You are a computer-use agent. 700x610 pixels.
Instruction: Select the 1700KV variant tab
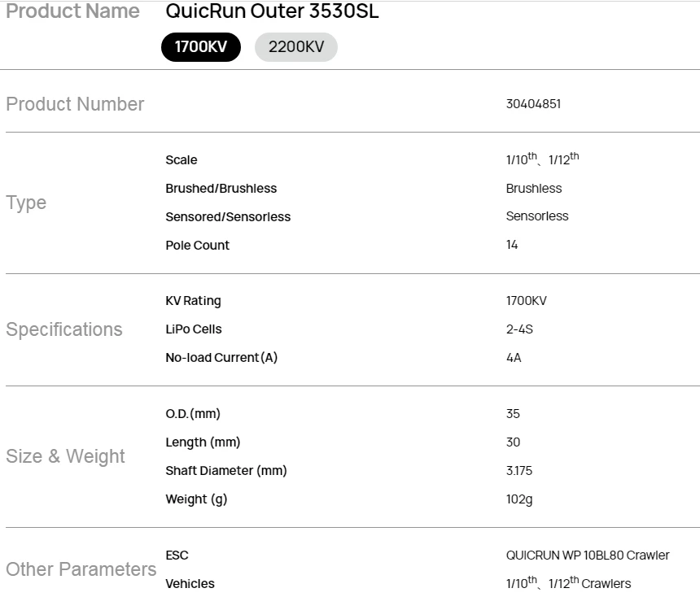coord(201,47)
